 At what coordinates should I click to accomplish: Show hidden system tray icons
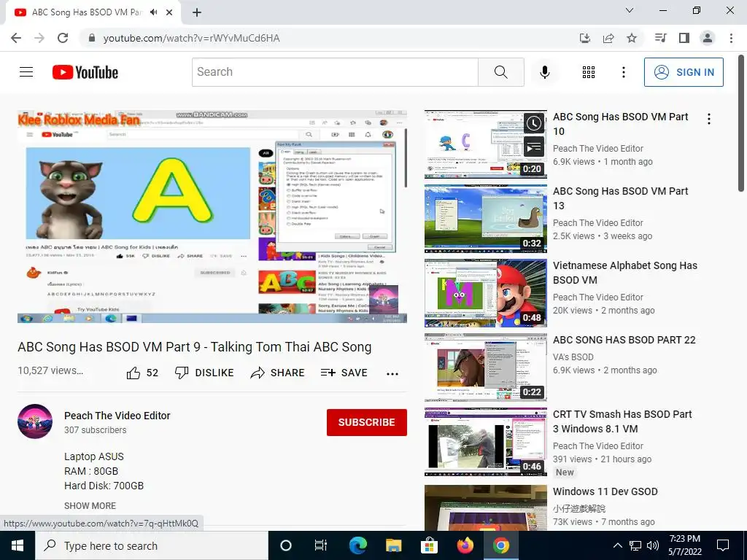617,545
